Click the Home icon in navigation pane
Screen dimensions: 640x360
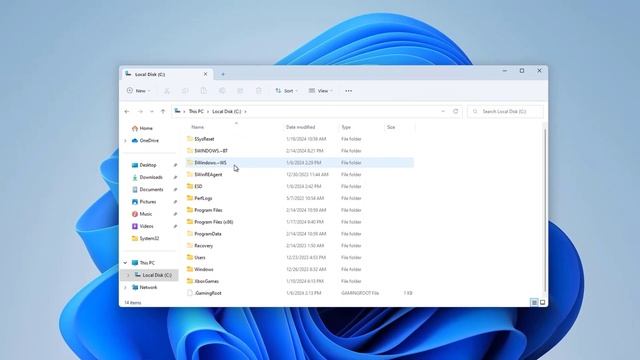click(135, 128)
